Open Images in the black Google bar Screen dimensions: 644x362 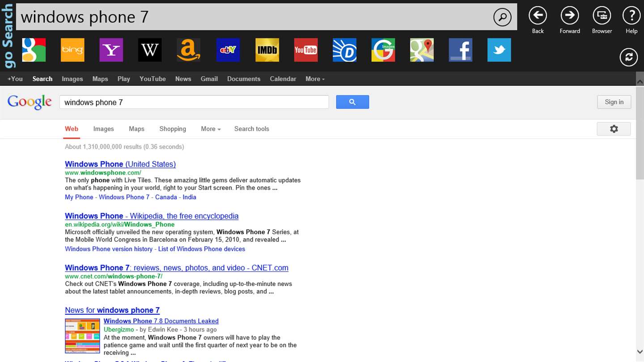tap(72, 79)
